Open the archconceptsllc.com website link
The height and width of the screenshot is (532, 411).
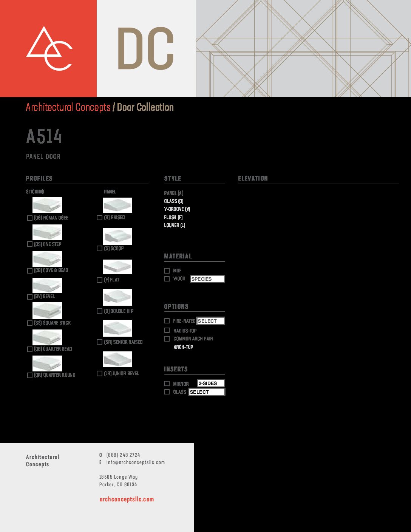127,499
